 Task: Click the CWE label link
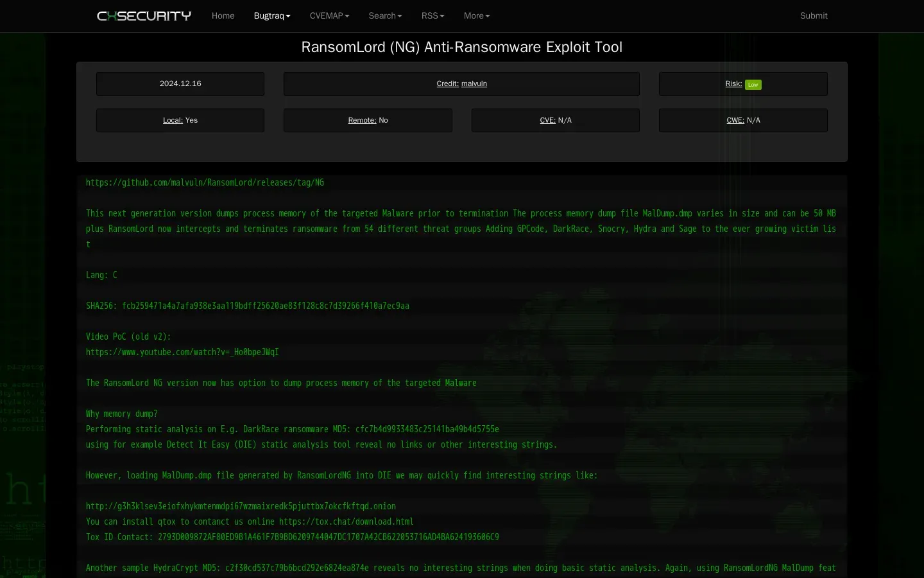point(735,121)
